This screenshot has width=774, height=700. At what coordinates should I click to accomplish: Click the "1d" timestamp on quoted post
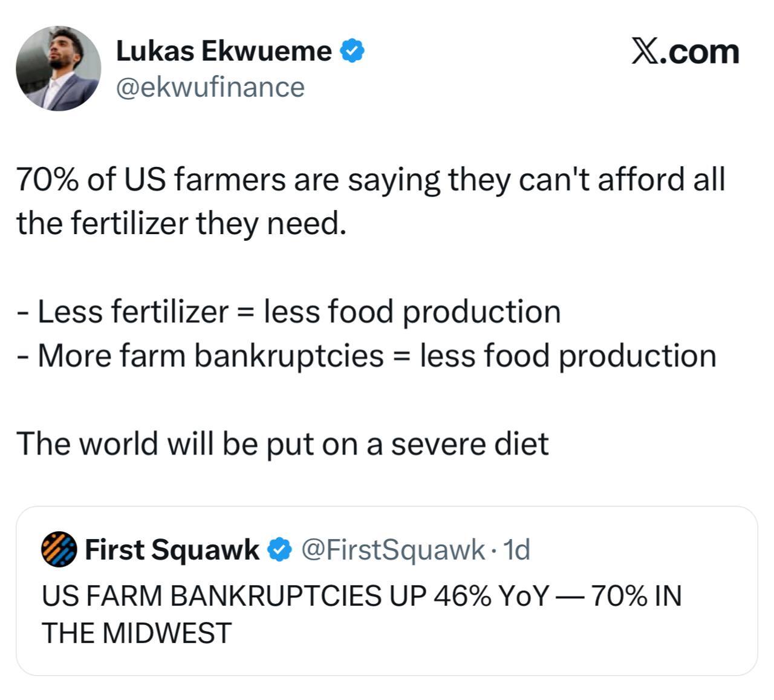pos(516,549)
